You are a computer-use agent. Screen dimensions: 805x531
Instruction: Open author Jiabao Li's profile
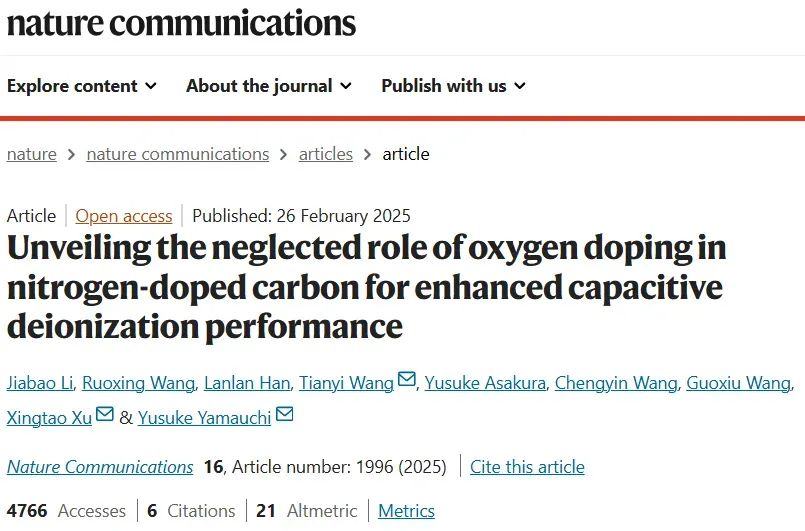40,383
